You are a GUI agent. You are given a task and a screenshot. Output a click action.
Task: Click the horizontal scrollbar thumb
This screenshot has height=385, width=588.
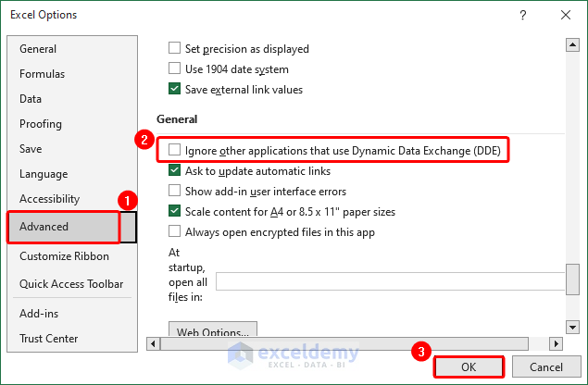pos(344,343)
